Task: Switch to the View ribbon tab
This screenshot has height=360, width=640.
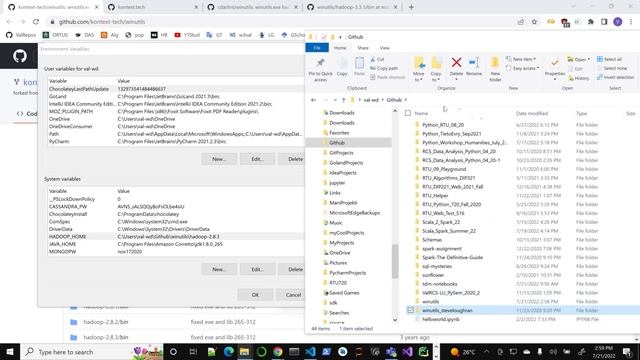Action: point(384,48)
